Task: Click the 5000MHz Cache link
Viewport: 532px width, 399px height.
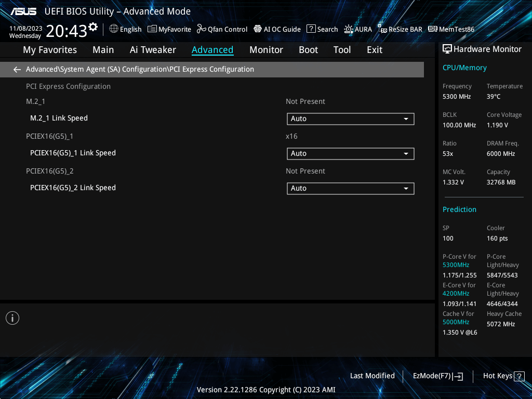Action: tap(456, 322)
